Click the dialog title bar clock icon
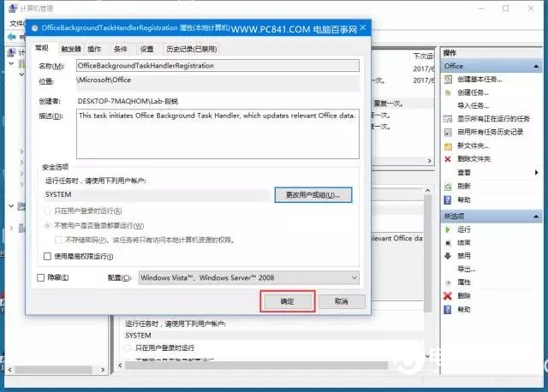The image size is (548, 392). point(34,28)
